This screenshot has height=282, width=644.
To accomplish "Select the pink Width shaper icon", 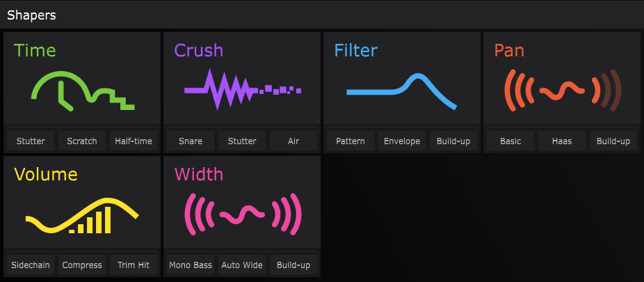I will tap(243, 214).
